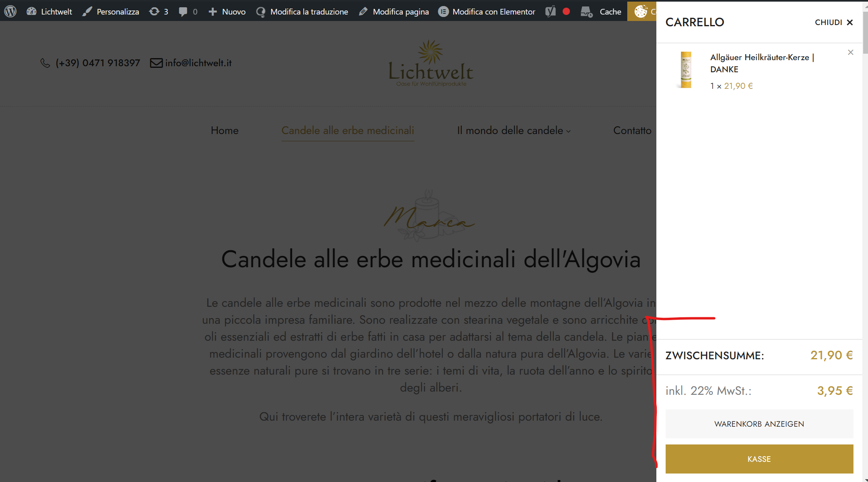Go to Home in the navigation
Screen dimensions: 868x482
point(225,130)
